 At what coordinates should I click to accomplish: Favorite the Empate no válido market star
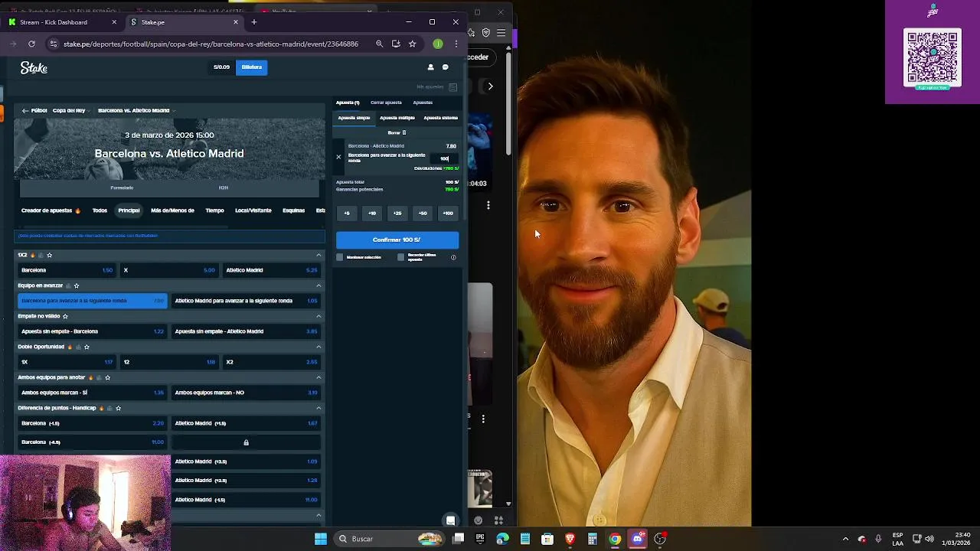(x=65, y=316)
